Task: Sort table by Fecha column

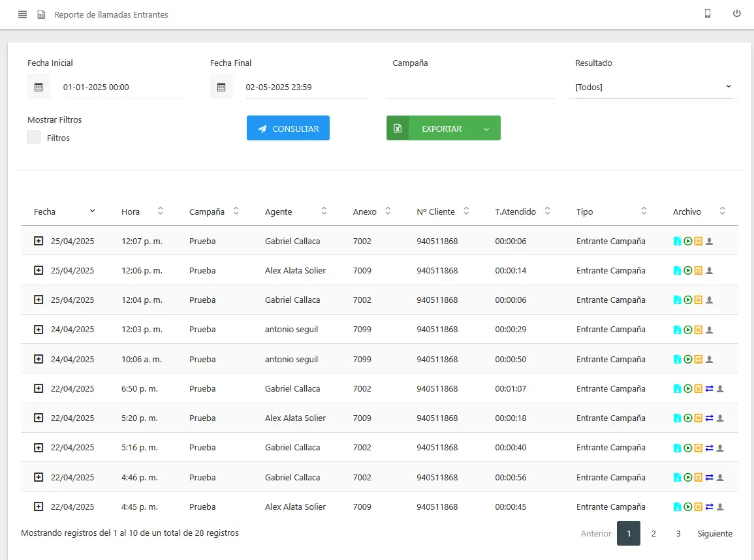Action: coord(65,211)
